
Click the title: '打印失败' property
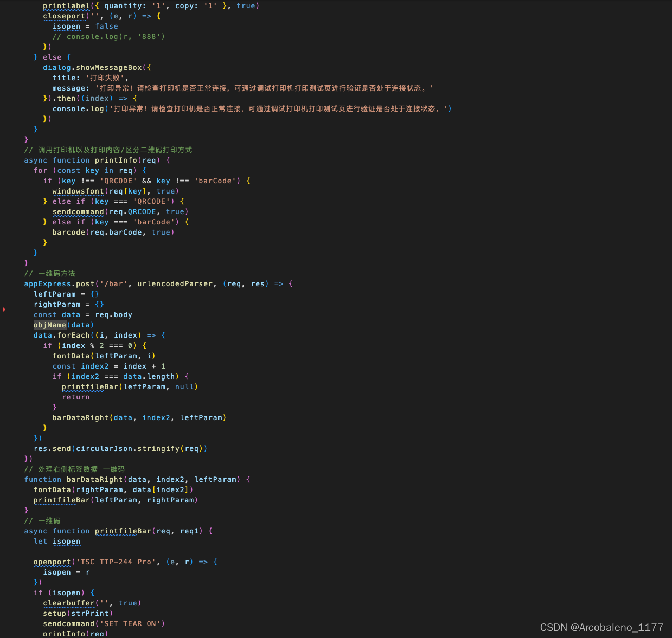(90, 78)
